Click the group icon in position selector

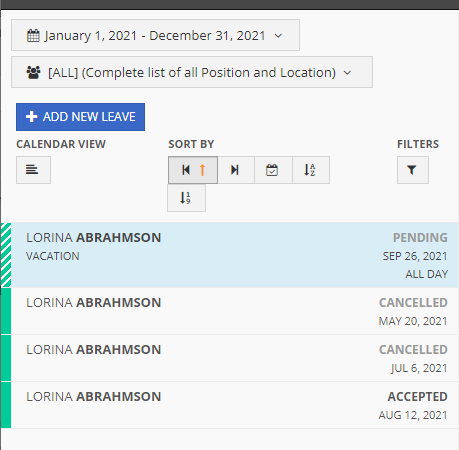point(33,72)
